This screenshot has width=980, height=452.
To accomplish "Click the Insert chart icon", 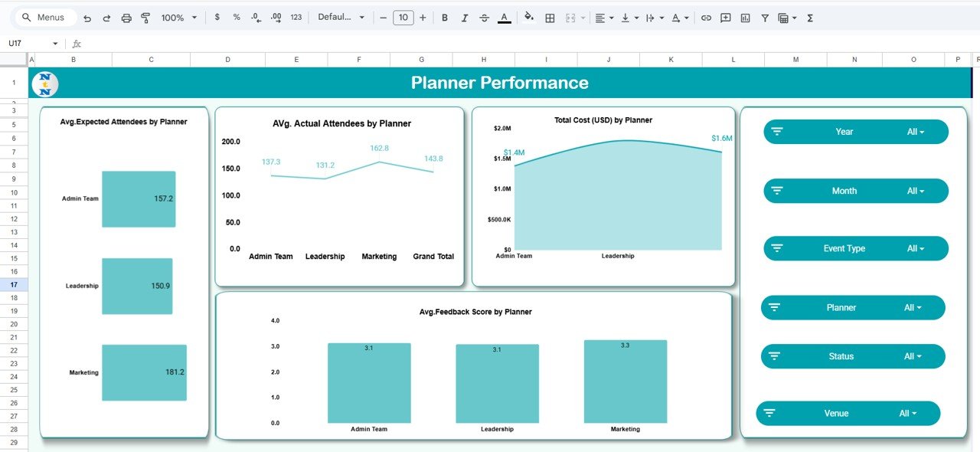I will pos(744,17).
